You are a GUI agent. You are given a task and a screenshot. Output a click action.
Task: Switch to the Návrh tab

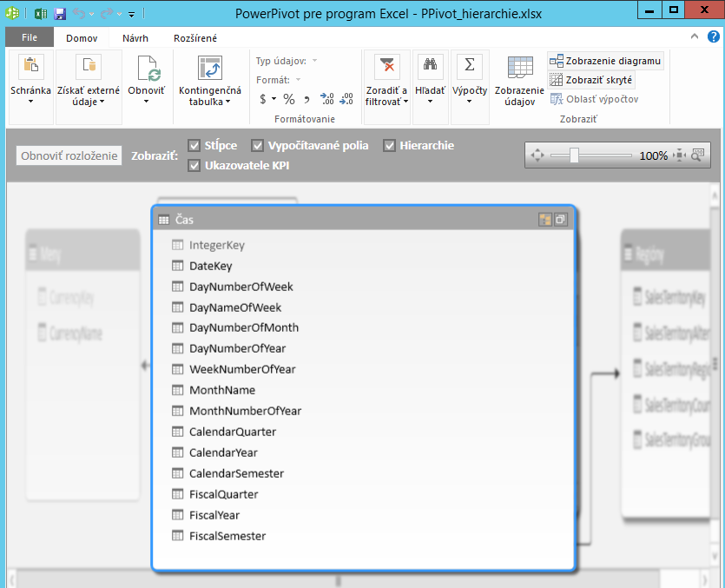point(135,38)
